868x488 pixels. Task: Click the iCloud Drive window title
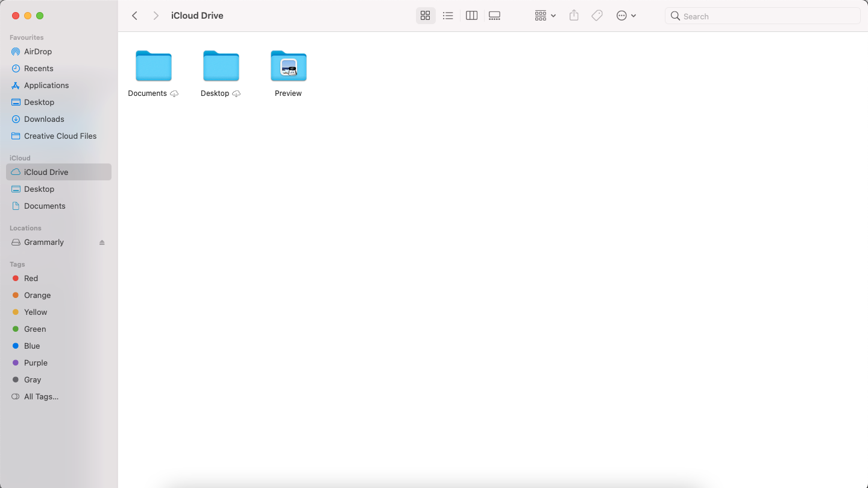[197, 16]
